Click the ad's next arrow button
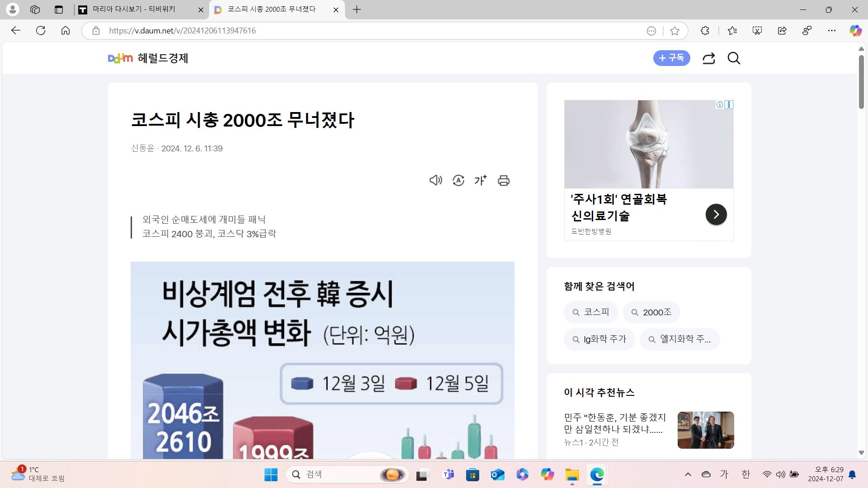The height and width of the screenshot is (488, 868). coord(716,214)
